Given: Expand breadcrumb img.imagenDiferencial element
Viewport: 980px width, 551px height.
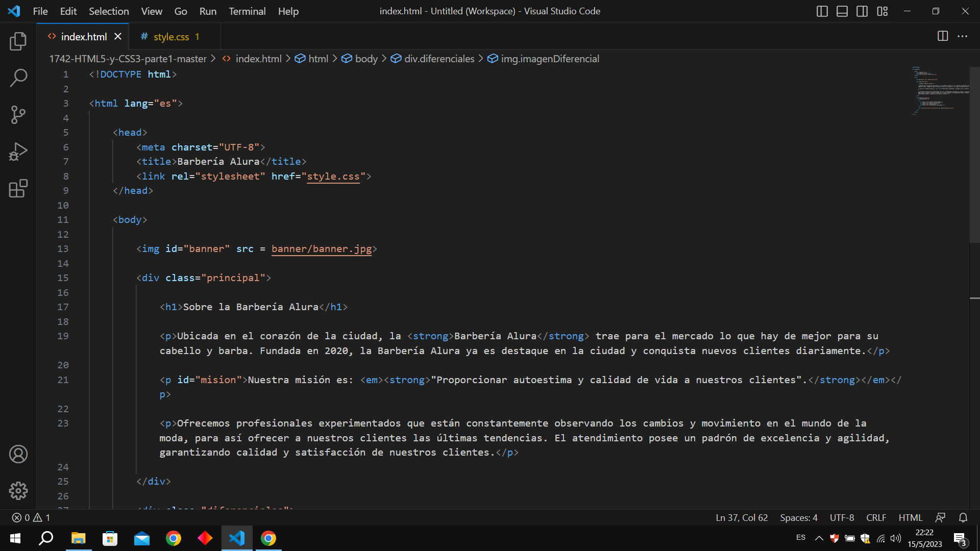Looking at the screenshot, I should (x=544, y=59).
